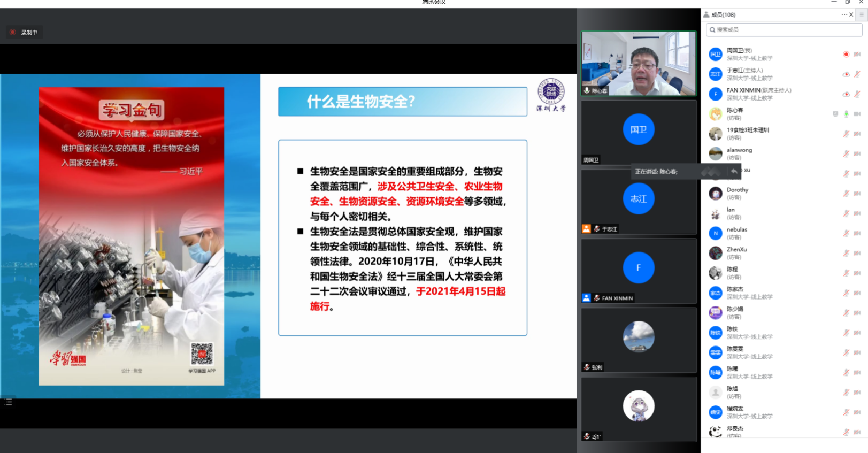Click cloud recording icon for 于志江
The width and height of the screenshot is (868, 453).
pos(846,74)
